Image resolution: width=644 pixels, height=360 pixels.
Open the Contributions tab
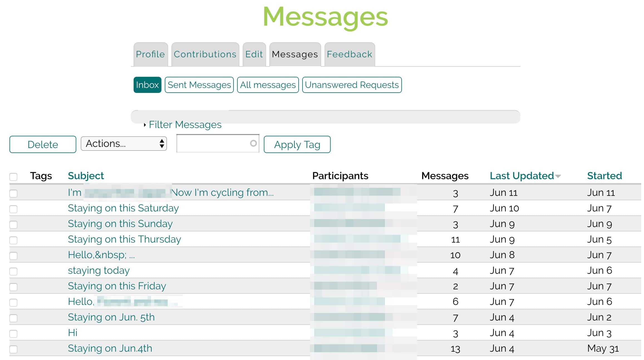[x=205, y=54]
